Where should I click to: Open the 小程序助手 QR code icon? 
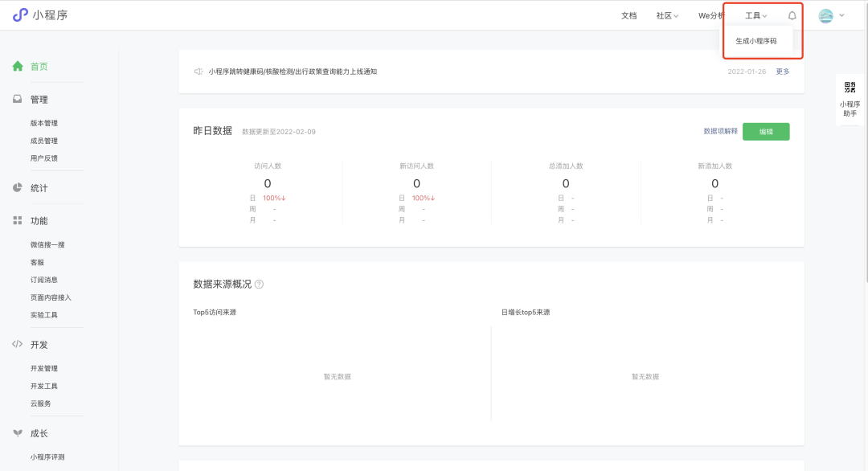pos(850,88)
